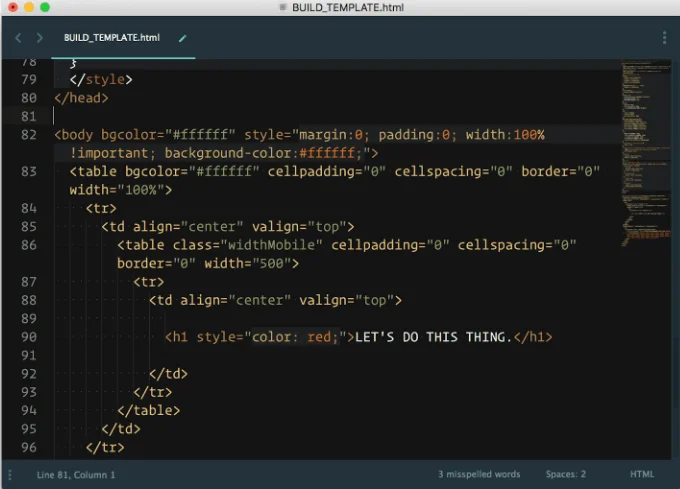The image size is (680, 489).
Task: Click '<td align="center"' on line 85
Action: [x=172, y=227]
